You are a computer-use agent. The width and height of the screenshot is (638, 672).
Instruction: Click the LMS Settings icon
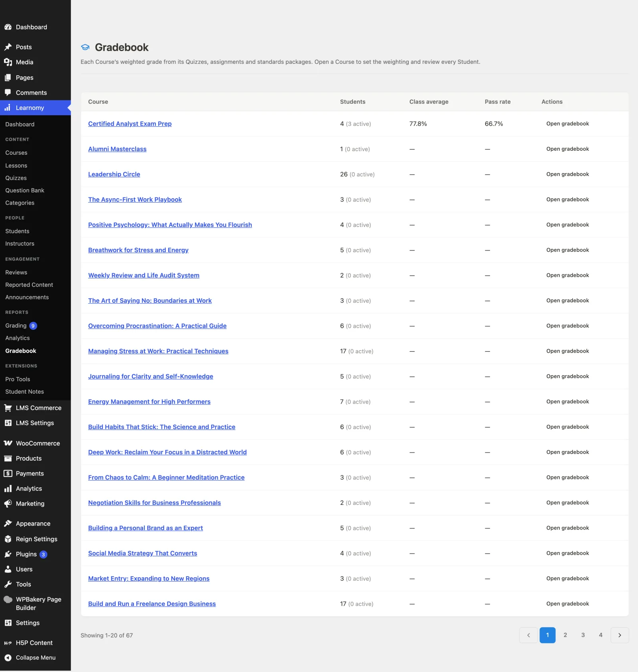click(8, 423)
